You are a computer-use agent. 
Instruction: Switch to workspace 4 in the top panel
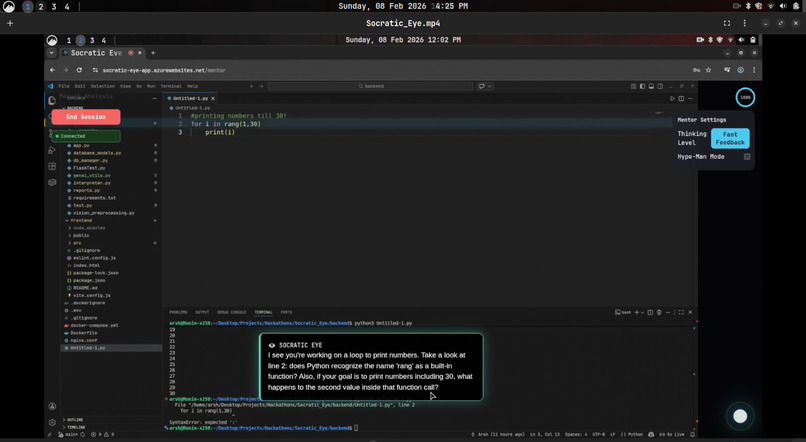67,7
